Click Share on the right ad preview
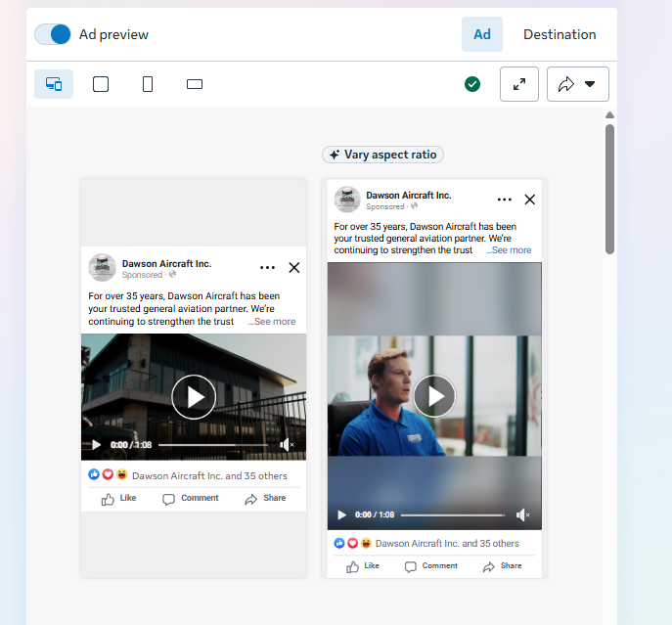672x625 pixels. [502, 566]
